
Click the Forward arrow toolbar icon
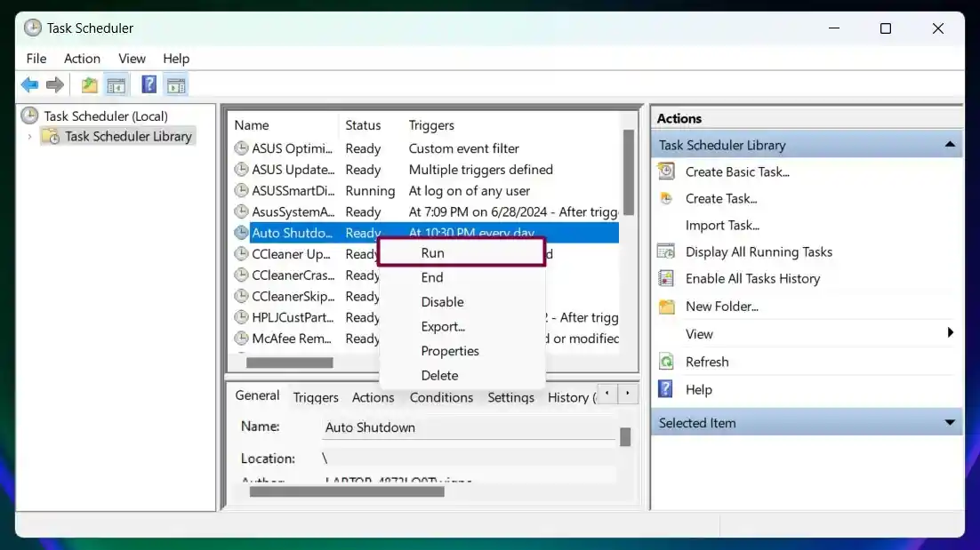[55, 85]
